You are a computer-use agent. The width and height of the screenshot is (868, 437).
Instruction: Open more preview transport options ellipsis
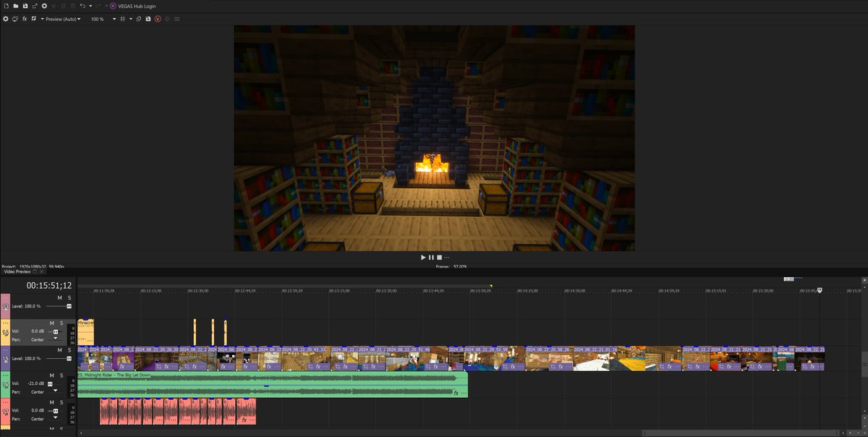coord(446,257)
